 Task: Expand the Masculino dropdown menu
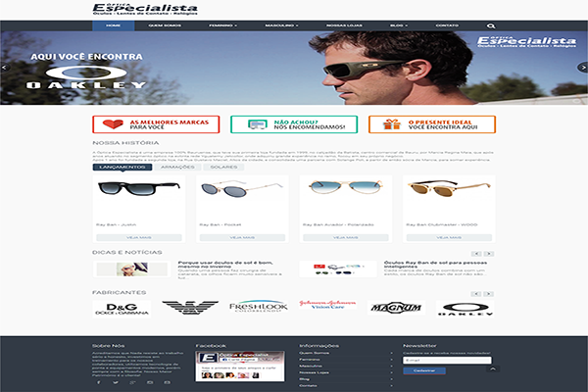(281, 25)
